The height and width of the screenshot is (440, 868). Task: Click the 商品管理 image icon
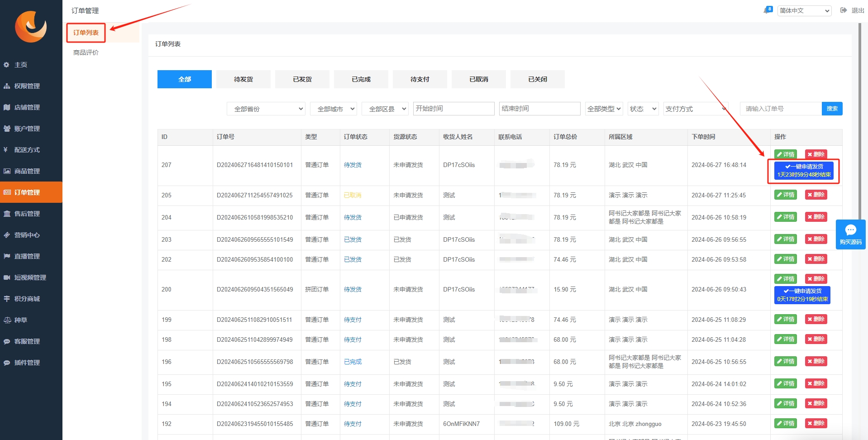coord(7,171)
